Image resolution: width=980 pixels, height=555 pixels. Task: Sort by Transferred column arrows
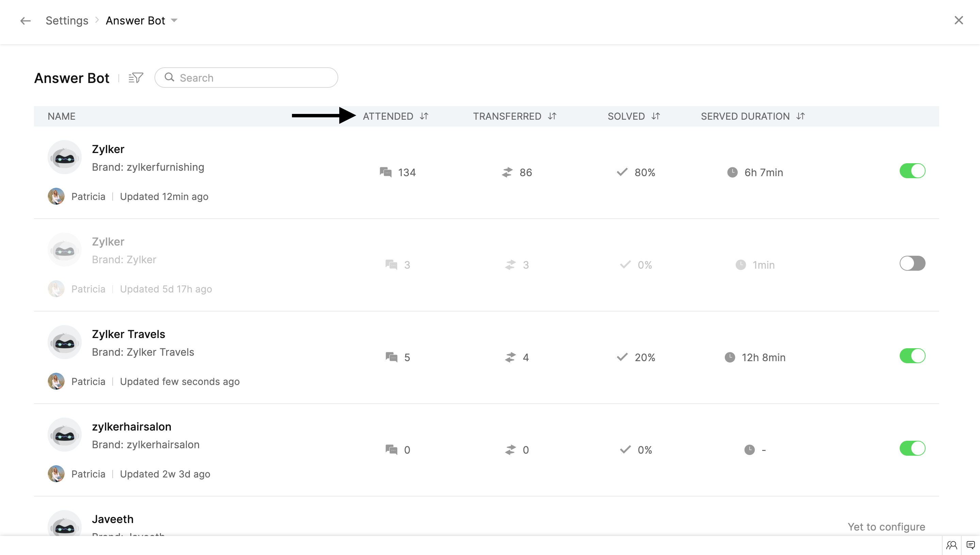click(552, 116)
